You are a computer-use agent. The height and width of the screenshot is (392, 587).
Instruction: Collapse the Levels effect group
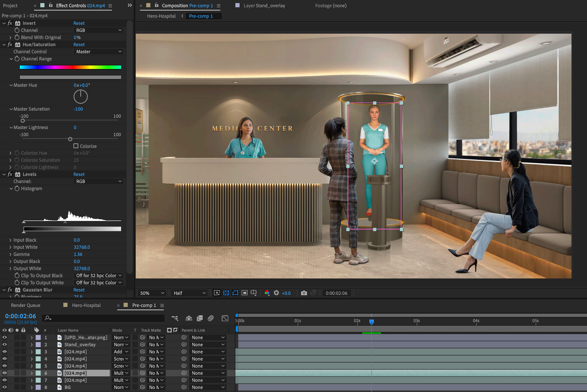click(4, 174)
